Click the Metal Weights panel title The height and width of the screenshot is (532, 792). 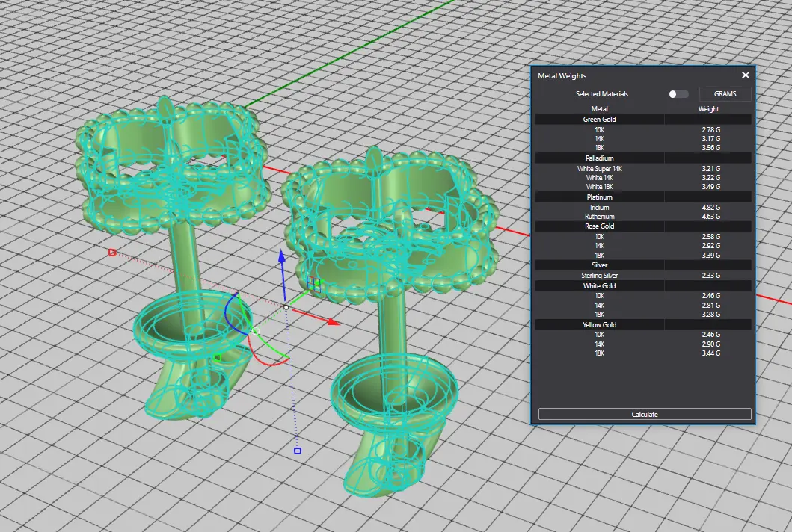click(x=562, y=75)
